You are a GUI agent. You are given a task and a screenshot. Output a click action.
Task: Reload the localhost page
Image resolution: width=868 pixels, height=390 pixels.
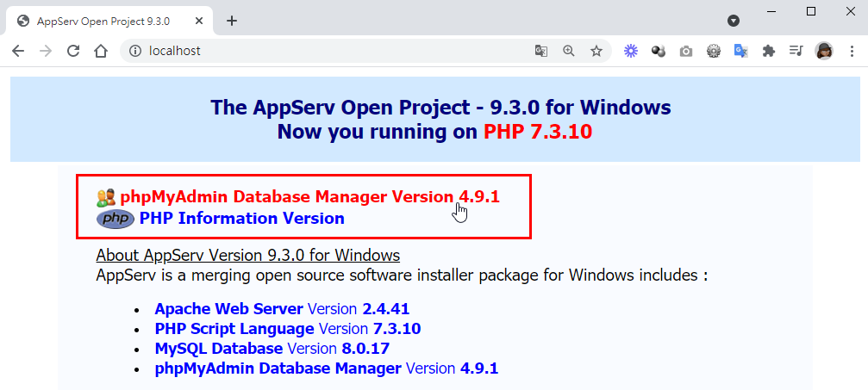click(73, 51)
